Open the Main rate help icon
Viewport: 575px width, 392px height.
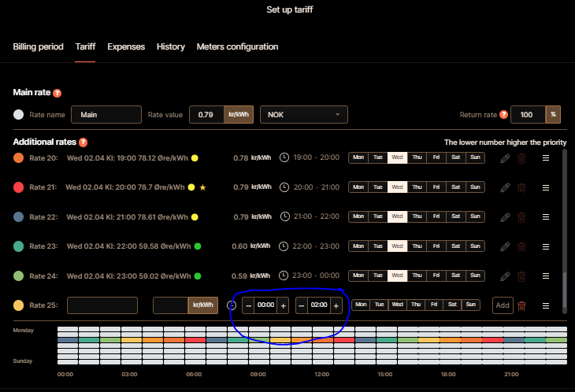click(x=57, y=93)
